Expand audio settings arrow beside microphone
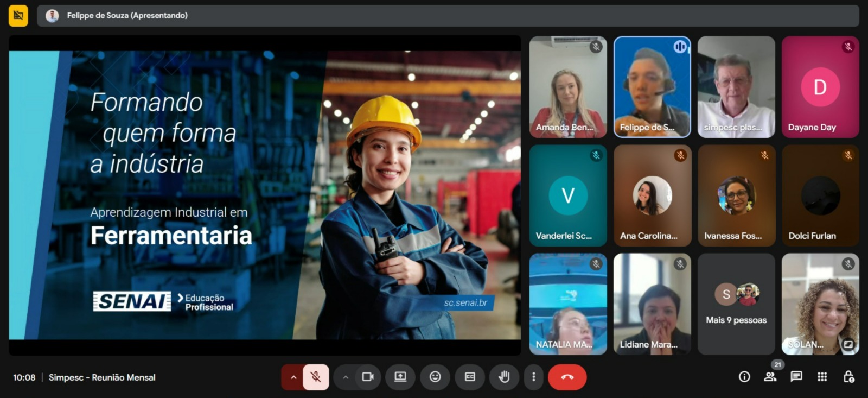The height and width of the screenshot is (398, 868). (293, 377)
